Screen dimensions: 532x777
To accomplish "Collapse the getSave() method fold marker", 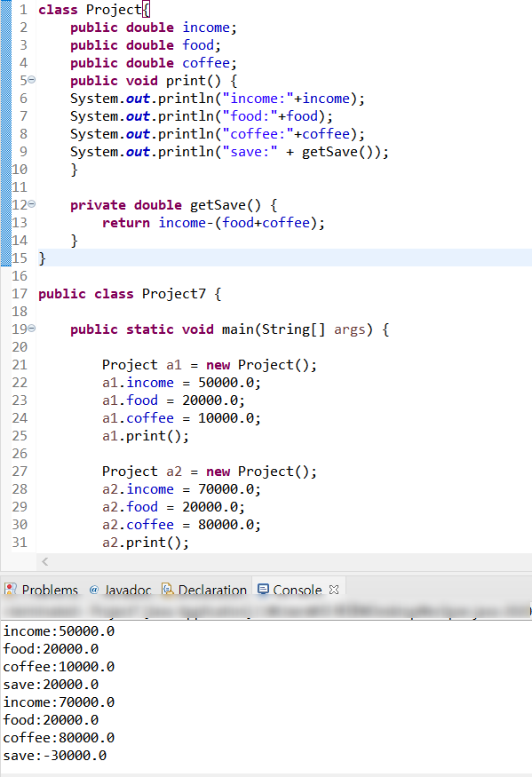I will click(32, 203).
